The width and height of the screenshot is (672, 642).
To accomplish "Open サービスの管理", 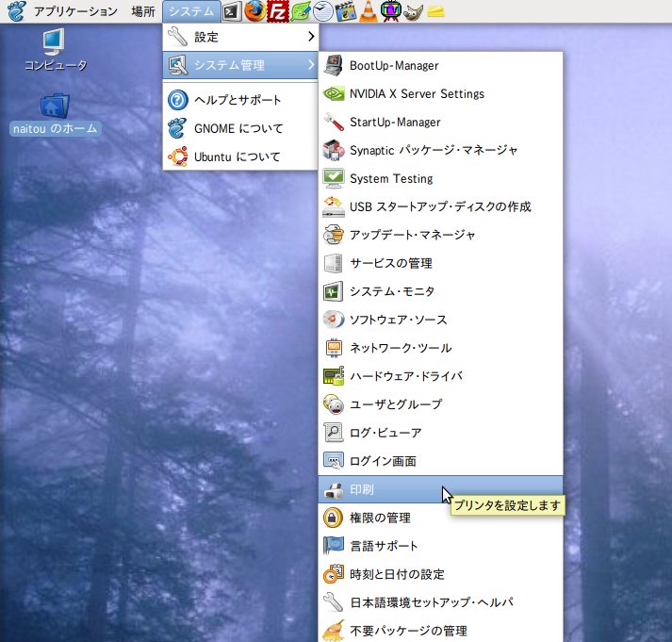I will pos(440,264).
